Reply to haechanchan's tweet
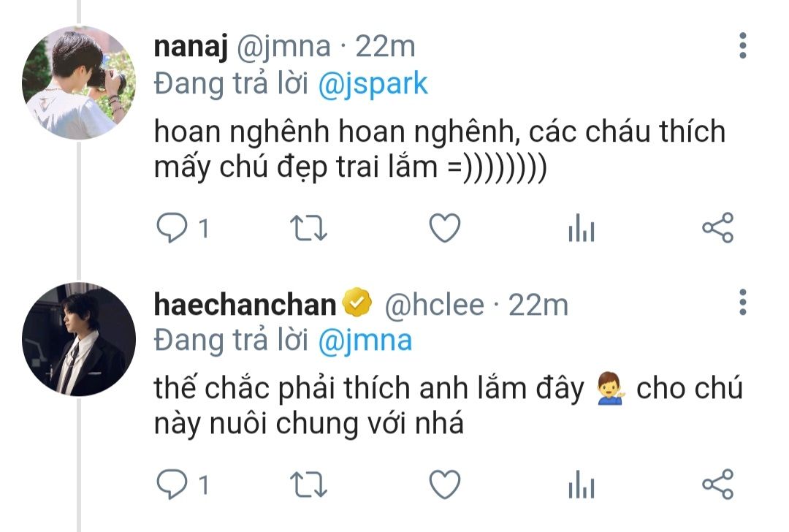 173,484
